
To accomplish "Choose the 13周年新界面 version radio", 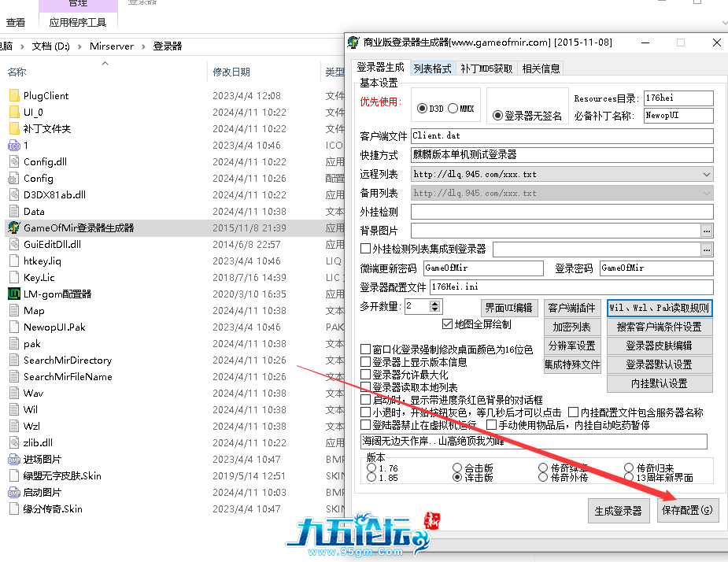I will [x=629, y=477].
